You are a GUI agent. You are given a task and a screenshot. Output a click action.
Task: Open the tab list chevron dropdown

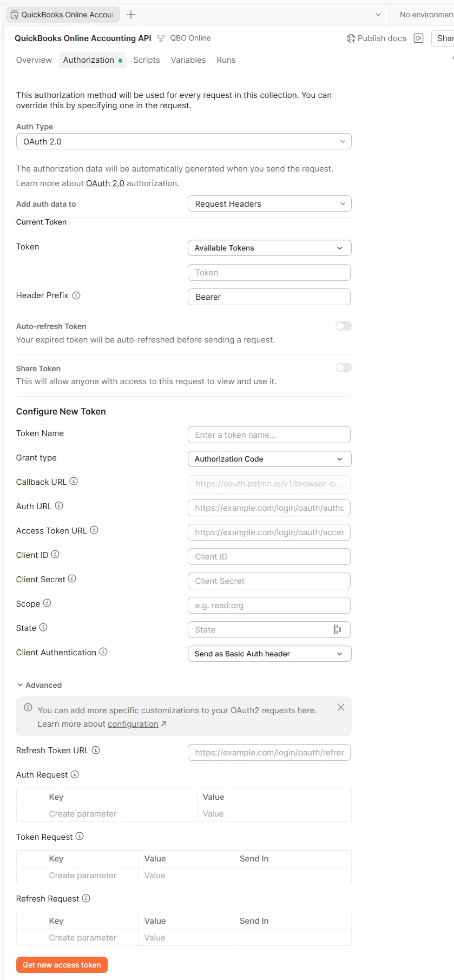point(378,15)
